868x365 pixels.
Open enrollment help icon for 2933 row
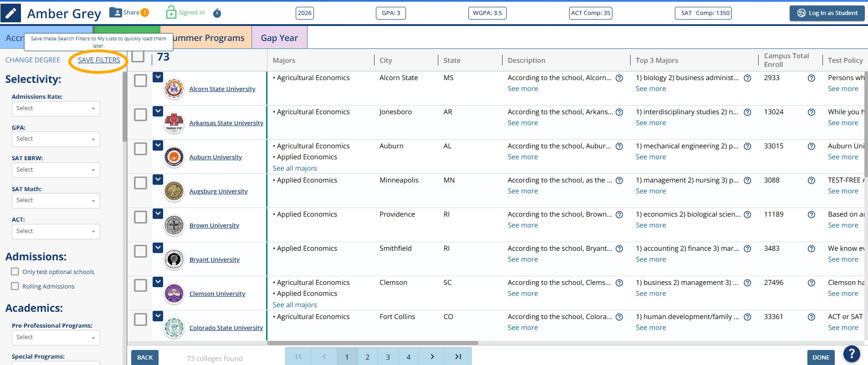point(812,78)
